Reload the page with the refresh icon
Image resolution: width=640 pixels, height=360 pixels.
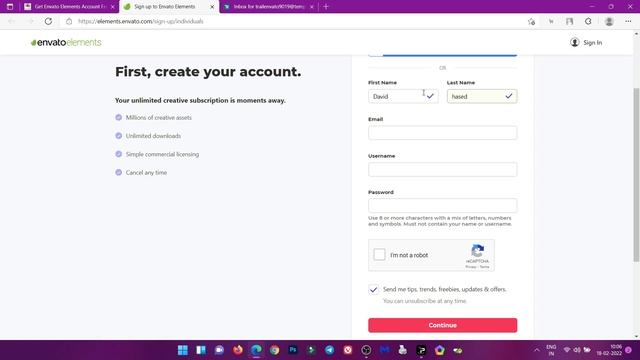[48, 21]
